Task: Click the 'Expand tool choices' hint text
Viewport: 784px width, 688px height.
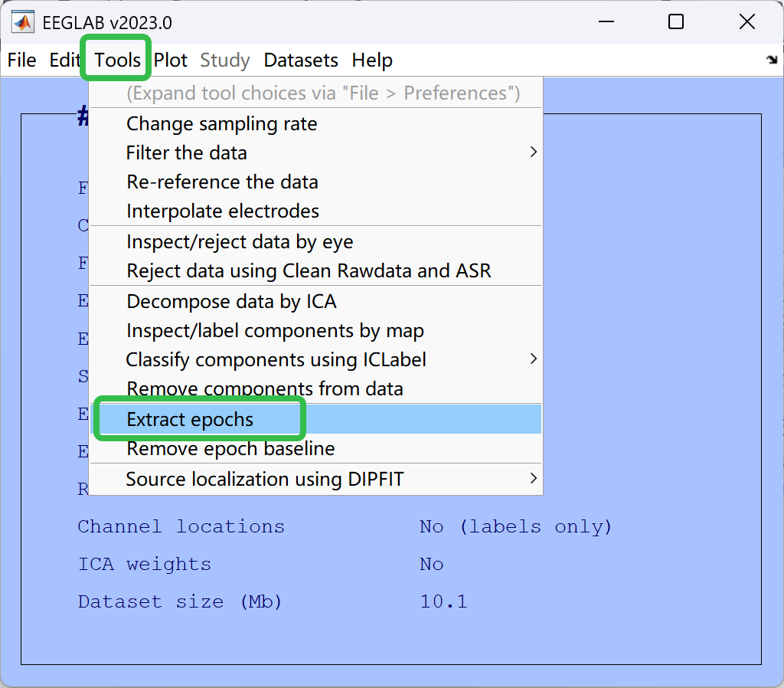Action: point(323,93)
